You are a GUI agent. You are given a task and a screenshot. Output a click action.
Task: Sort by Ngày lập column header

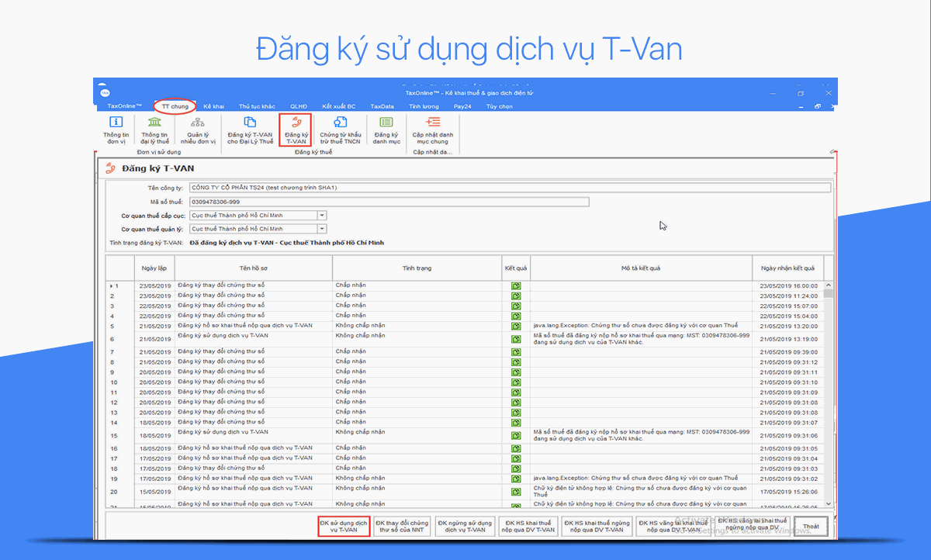coord(154,268)
